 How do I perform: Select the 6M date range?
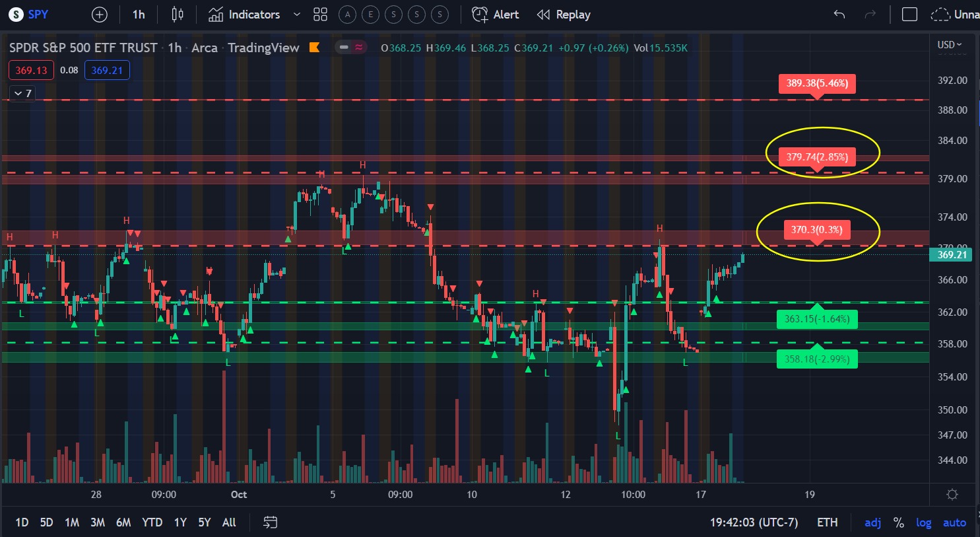123,522
